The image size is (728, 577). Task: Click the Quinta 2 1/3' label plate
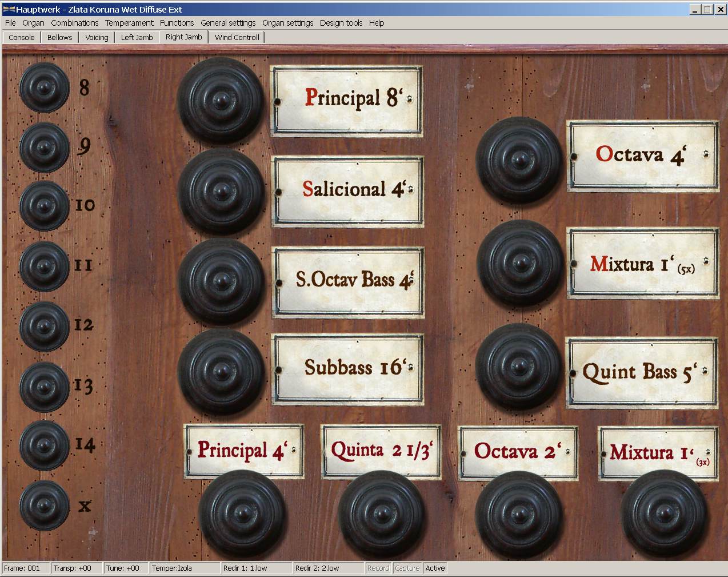381,451
